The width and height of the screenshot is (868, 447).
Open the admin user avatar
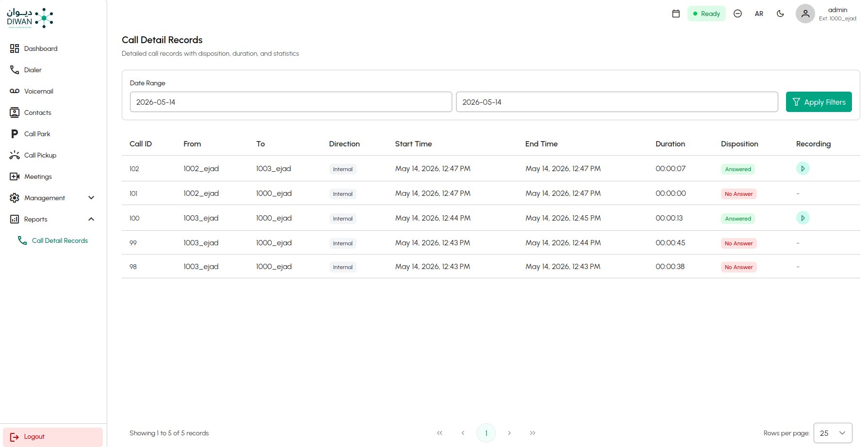click(x=805, y=14)
